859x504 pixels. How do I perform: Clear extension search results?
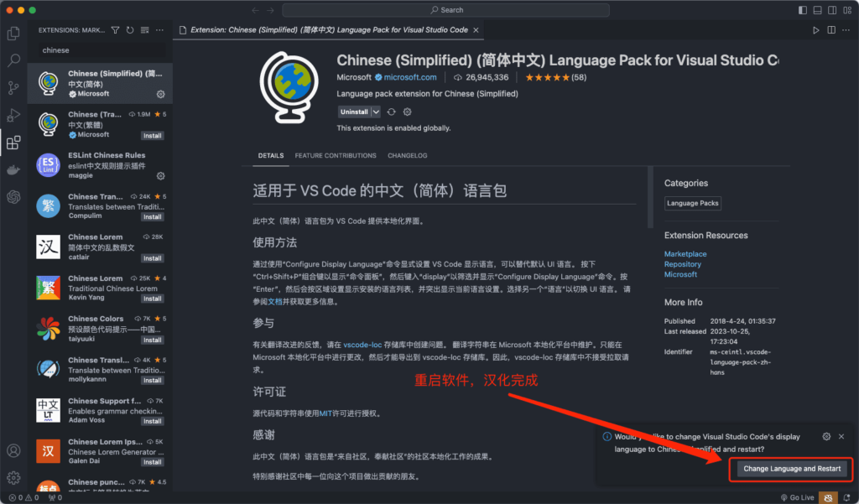click(144, 29)
